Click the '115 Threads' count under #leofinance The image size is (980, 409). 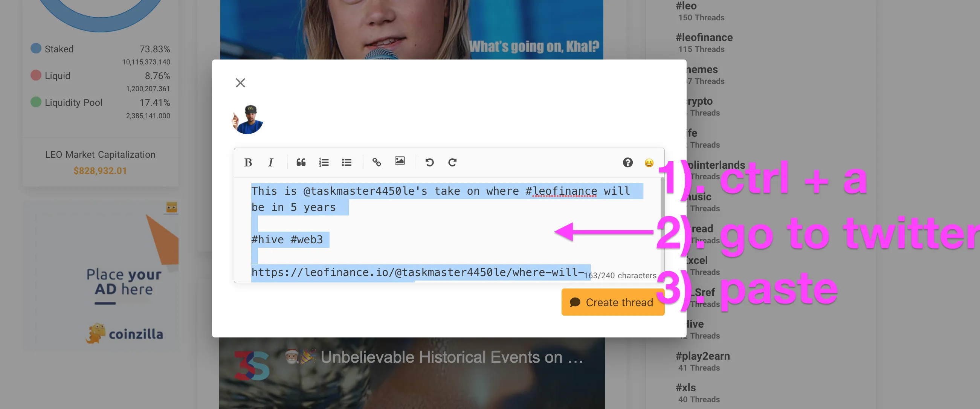701,49
